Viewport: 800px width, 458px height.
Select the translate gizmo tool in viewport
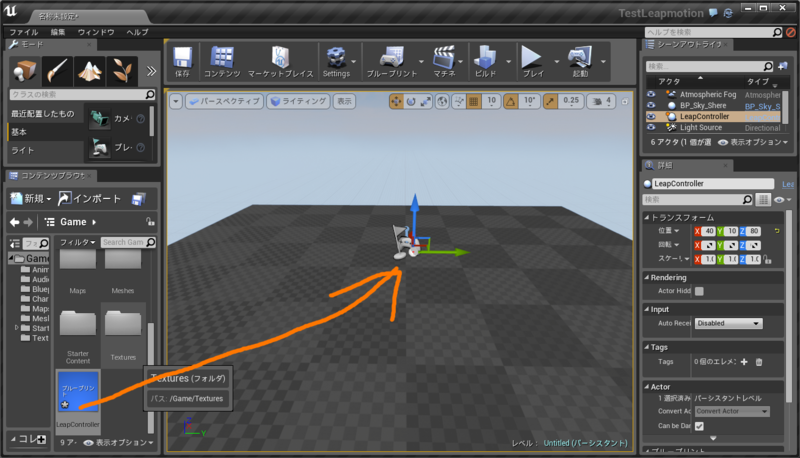point(396,101)
